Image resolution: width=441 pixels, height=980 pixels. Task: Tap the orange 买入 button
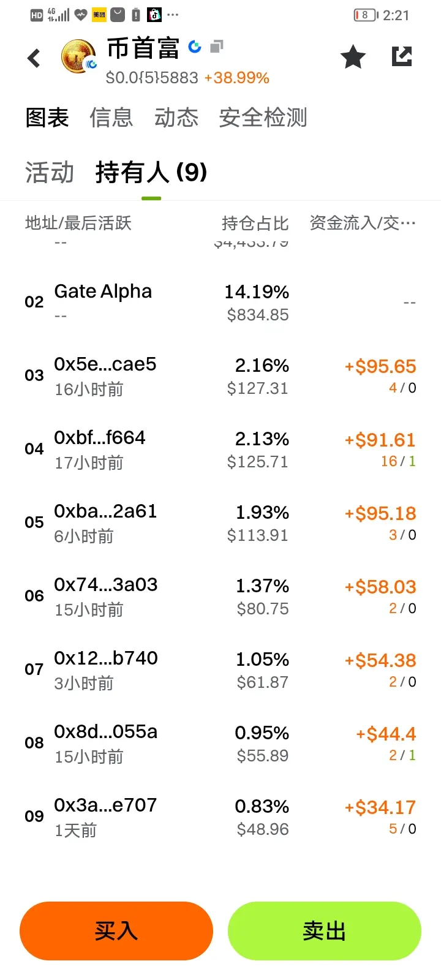116,931
